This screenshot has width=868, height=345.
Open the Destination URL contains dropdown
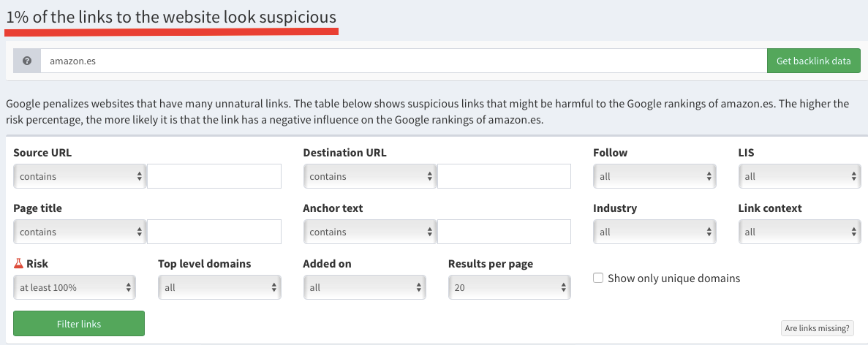[369, 176]
